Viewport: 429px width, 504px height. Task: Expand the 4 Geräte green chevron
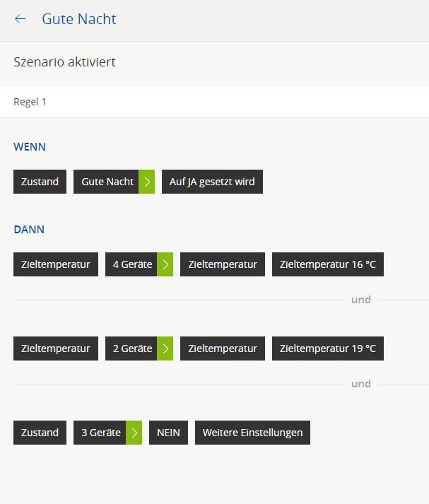pos(165,264)
